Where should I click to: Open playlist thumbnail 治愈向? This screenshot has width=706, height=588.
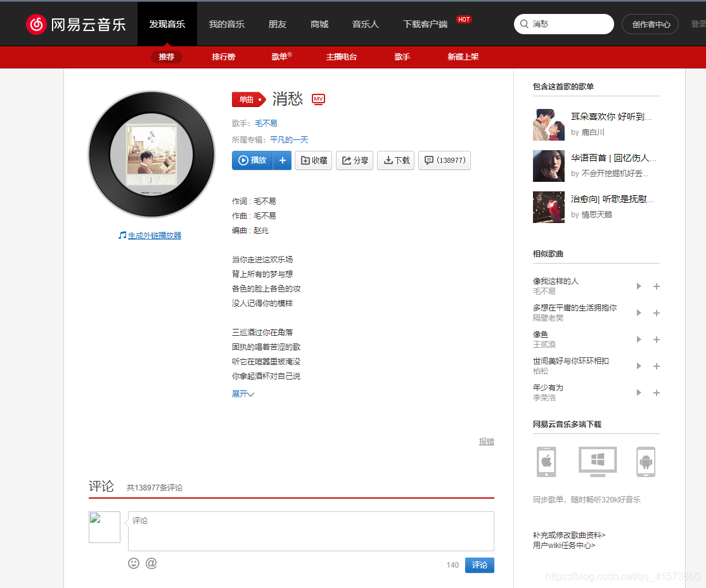548,207
